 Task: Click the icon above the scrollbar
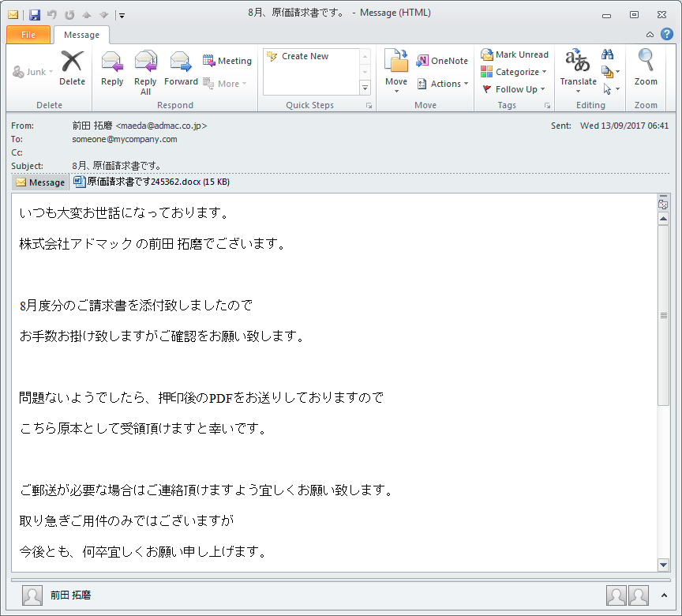pos(663,203)
